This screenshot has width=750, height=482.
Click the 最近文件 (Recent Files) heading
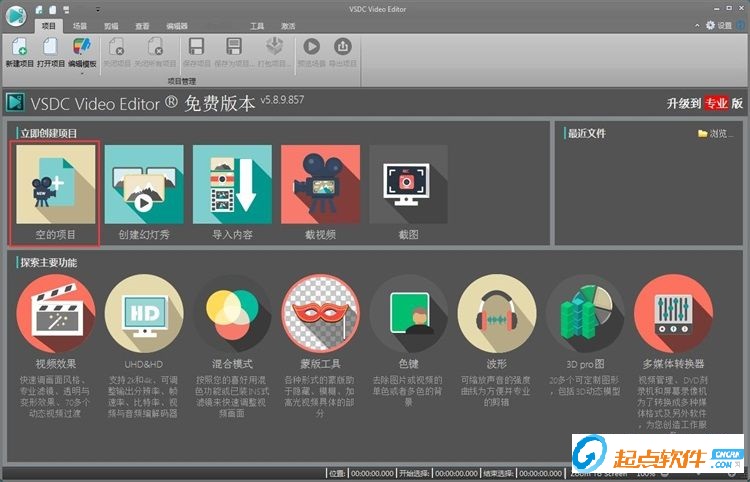click(x=587, y=133)
